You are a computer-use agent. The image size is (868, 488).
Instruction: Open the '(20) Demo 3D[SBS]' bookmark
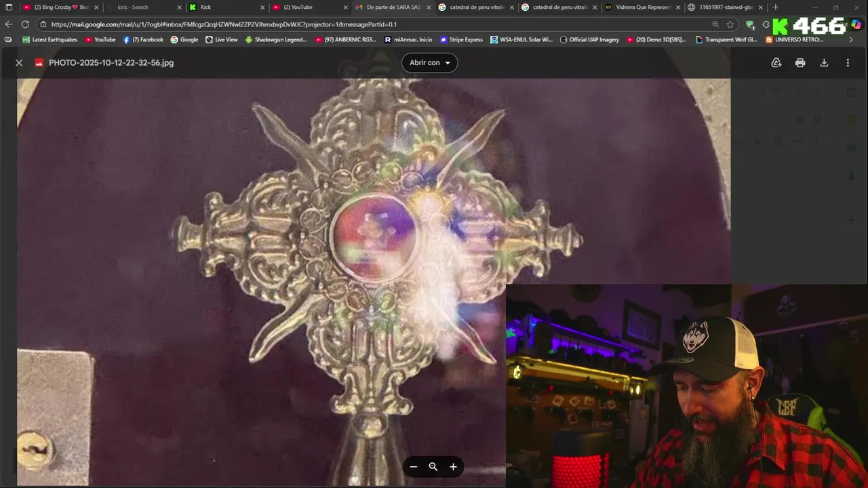(x=656, y=39)
